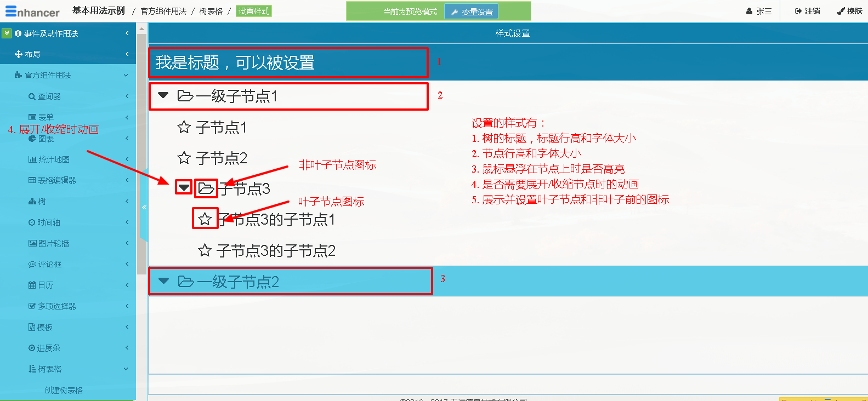868x401 pixels.
Task: Click the star icon beside 子节点2
Action: 184,158
